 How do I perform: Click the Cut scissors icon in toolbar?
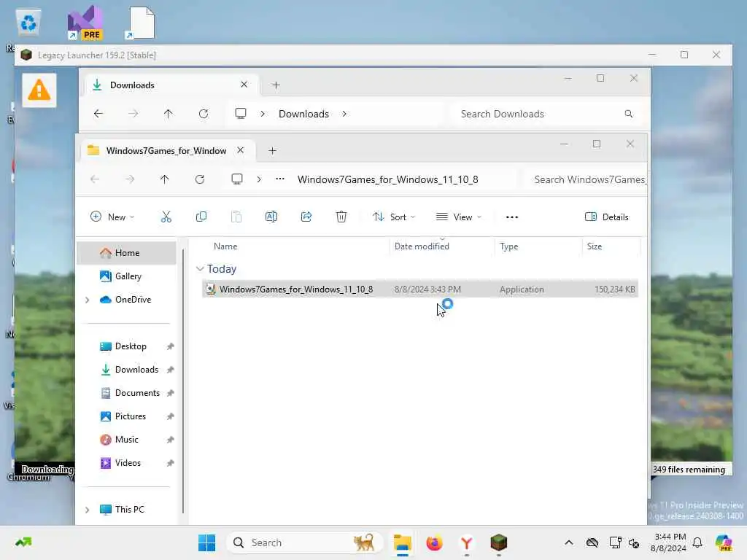(x=166, y=217)
